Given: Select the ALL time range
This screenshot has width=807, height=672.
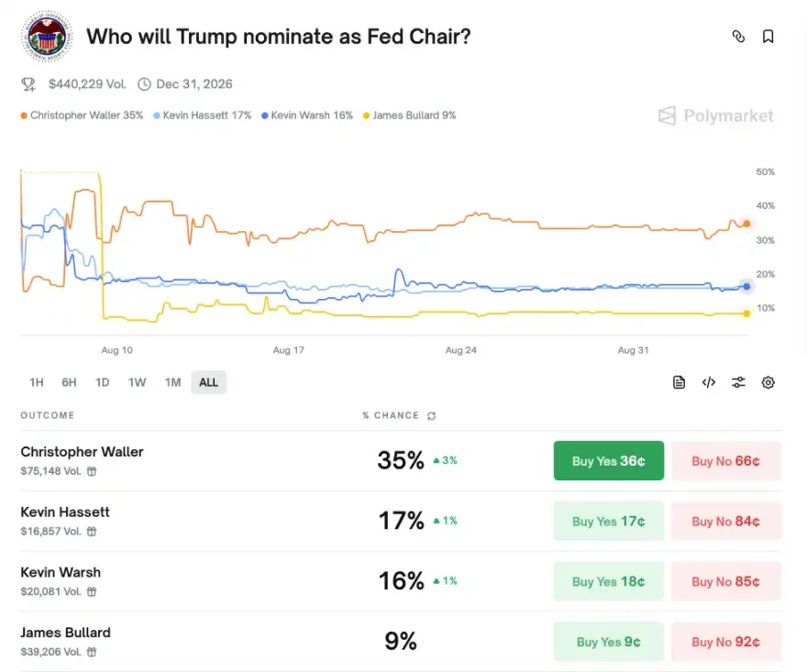Looking at the screenshot, I should (208, 382).
